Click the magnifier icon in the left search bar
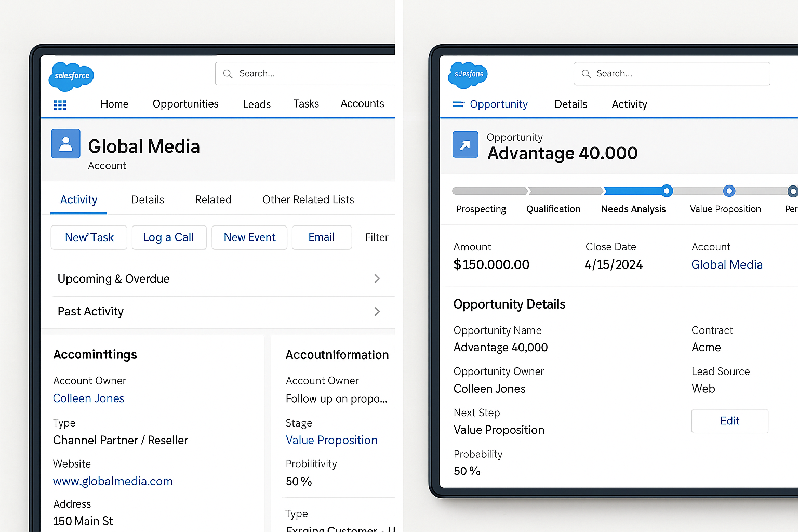798x532 pixels. 228,73
